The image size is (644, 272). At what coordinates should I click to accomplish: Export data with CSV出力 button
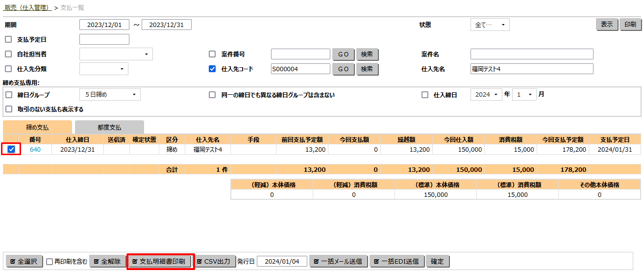click(x=213, y=261)
